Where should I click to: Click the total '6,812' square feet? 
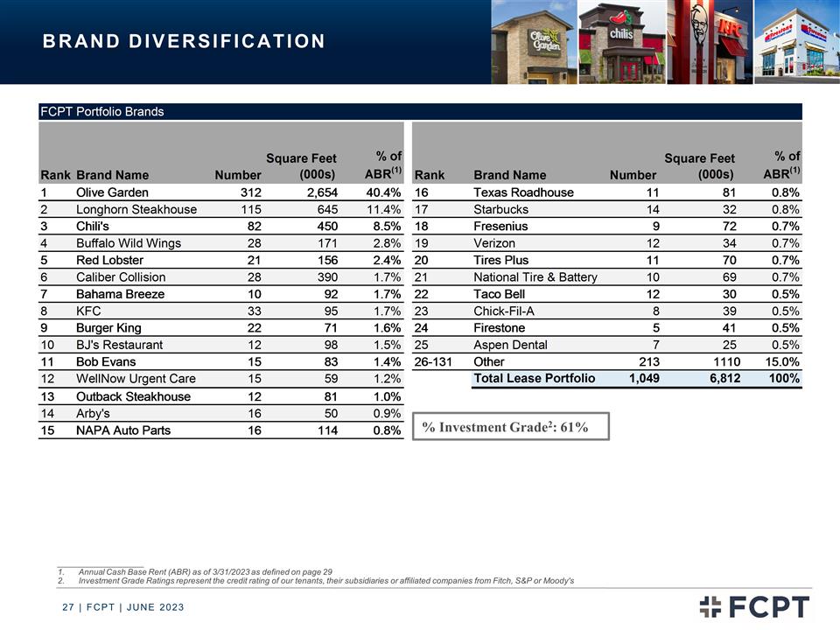pos(725,378)
